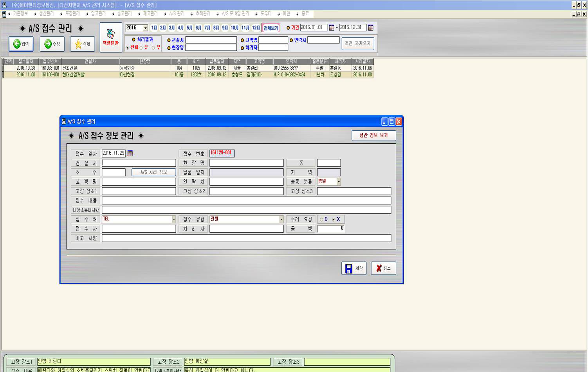588x372 pixels.
Task: Click the A/S 처리 정보 button
Action: tap(153, 172)
